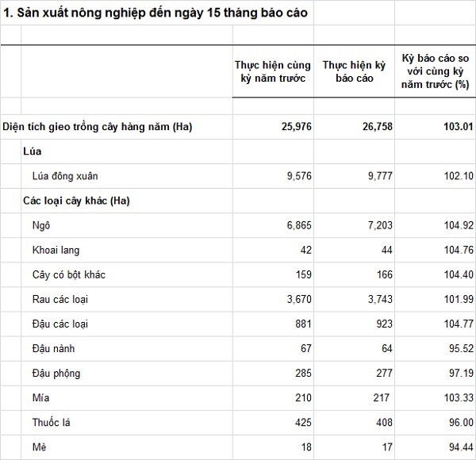
Task: Click the bold "Lúa" category cell
Action: (x=33, y=151)
